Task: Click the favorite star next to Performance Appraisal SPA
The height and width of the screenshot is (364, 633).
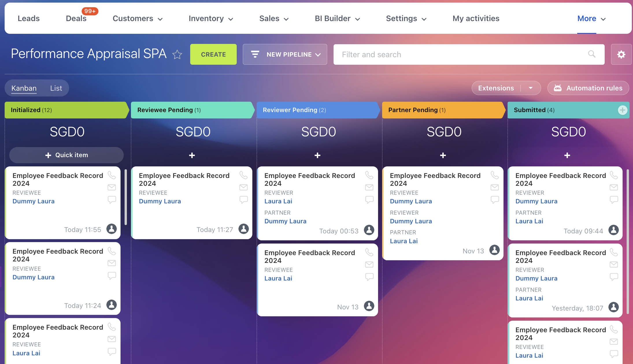Action: click(177, 54)
